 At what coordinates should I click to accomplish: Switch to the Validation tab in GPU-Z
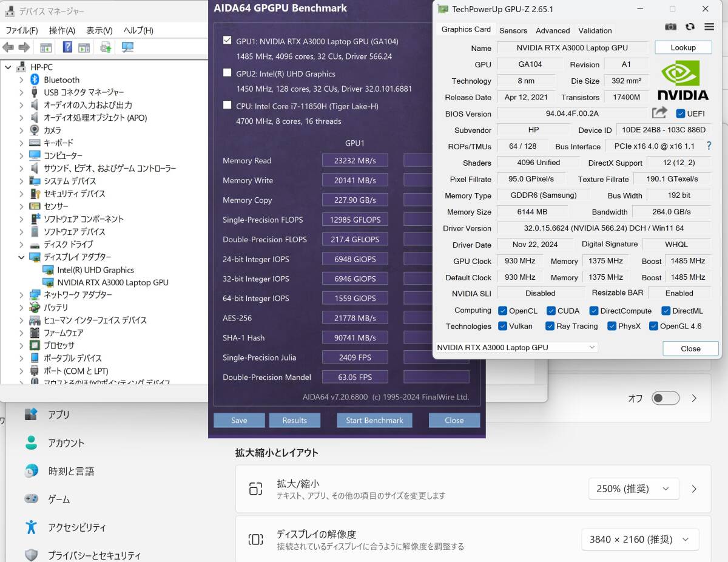pyautogui.click(x=595, y=30)
